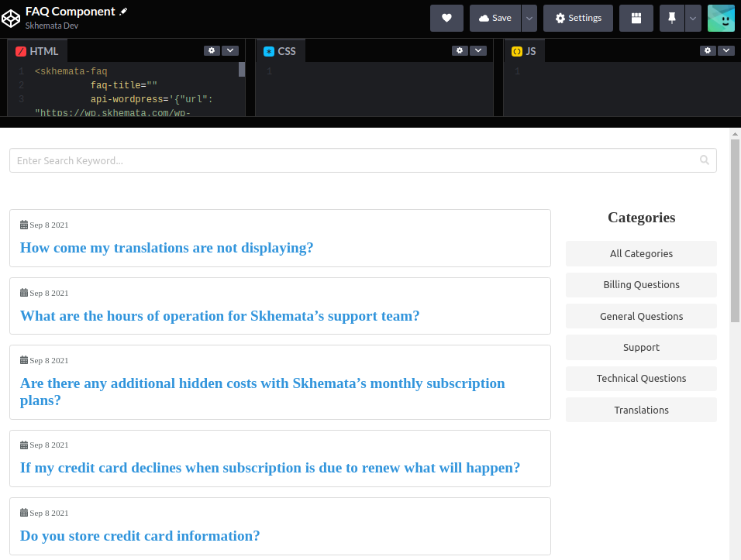The image size is (741, 560).
Task: Click the heart like button
Action: pos(446,18)
